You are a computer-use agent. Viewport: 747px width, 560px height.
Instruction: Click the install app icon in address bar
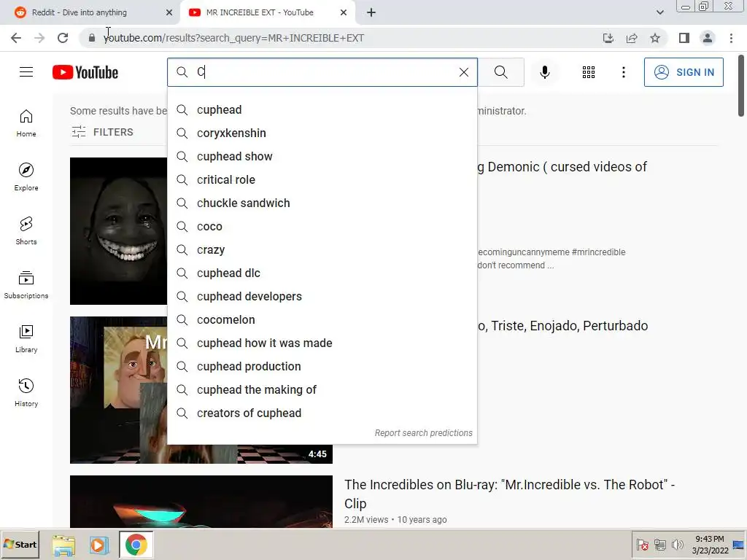[608, 38]
